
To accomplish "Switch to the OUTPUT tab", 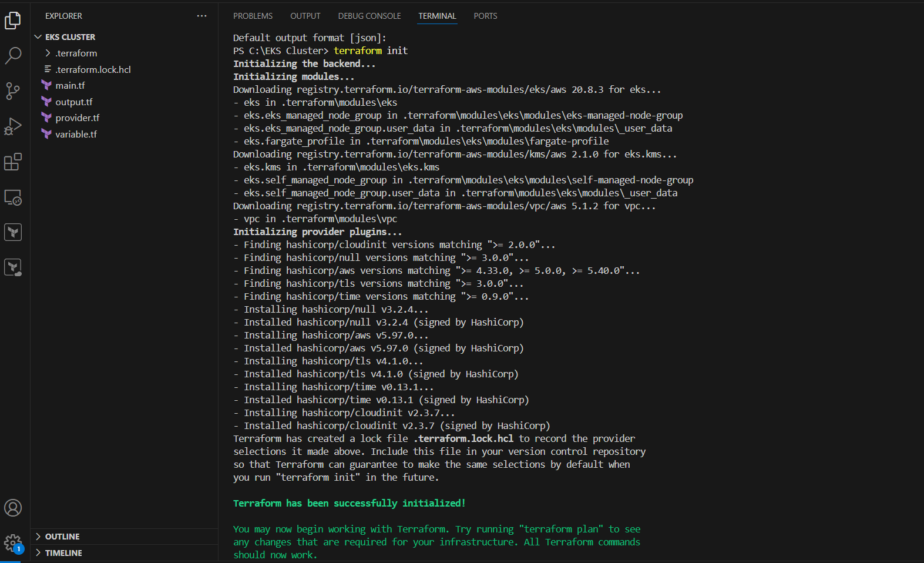I will [305, 16].
